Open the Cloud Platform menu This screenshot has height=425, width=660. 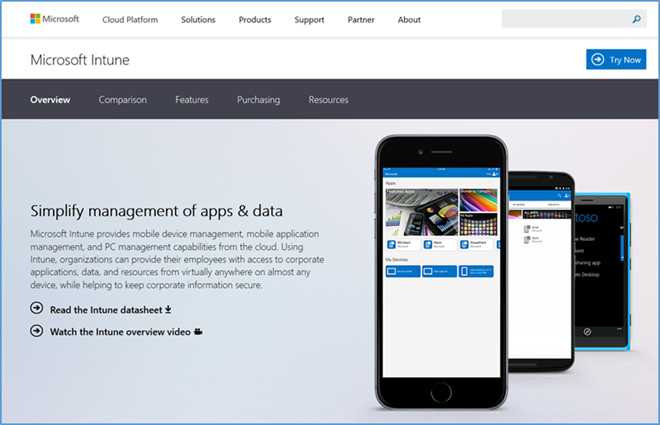[x=130, y=19]
